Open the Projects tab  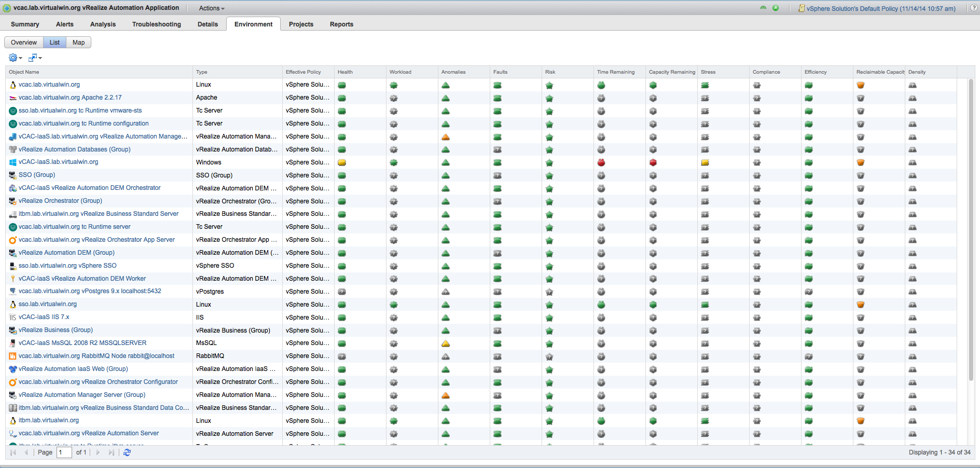tap(301, 24)
